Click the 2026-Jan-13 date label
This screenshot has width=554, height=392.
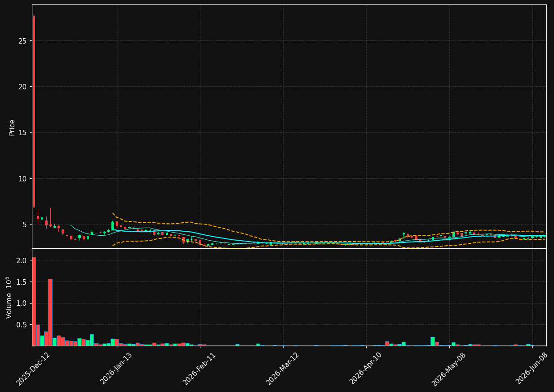click(x=116, y=369)
